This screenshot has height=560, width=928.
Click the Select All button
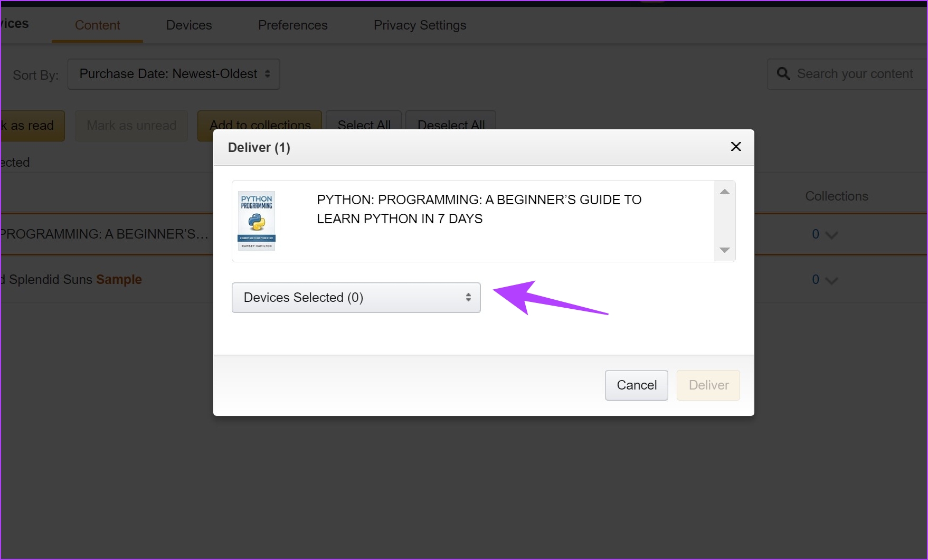click(364, 121)
